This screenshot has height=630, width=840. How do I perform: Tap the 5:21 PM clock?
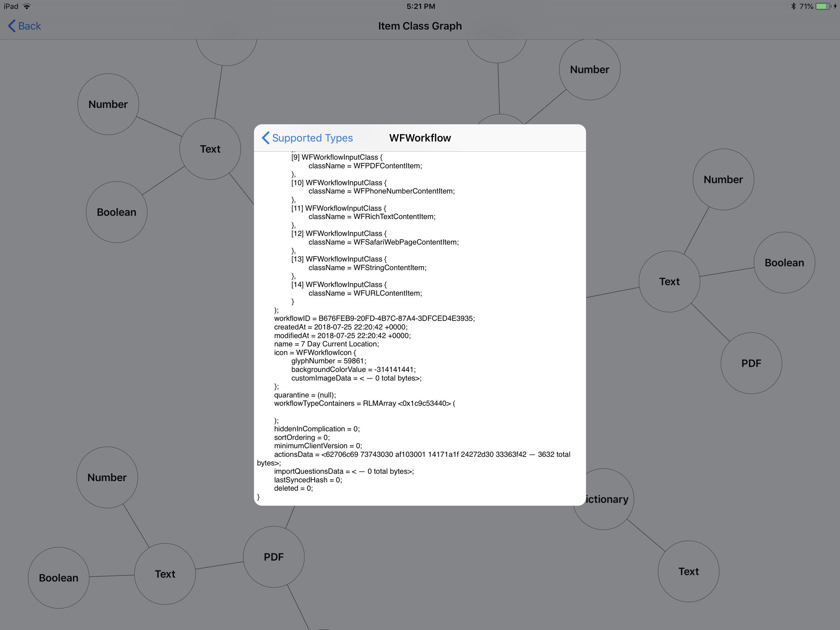421,6
